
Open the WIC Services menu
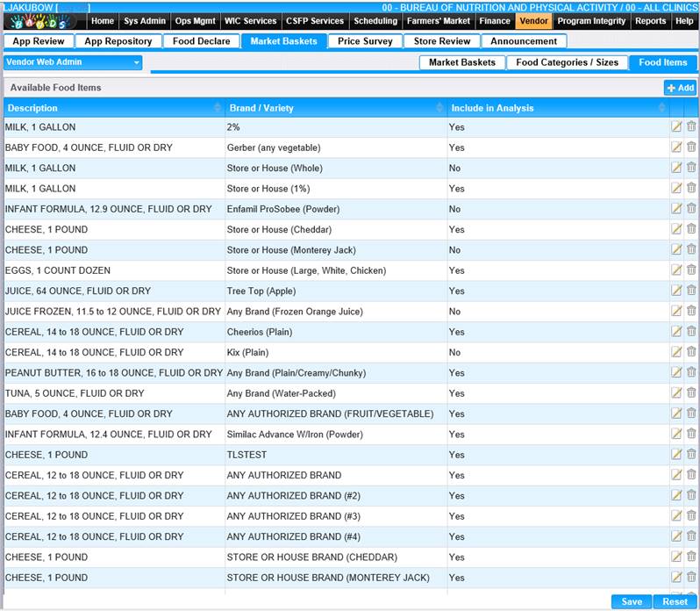(x=251, y=21)
